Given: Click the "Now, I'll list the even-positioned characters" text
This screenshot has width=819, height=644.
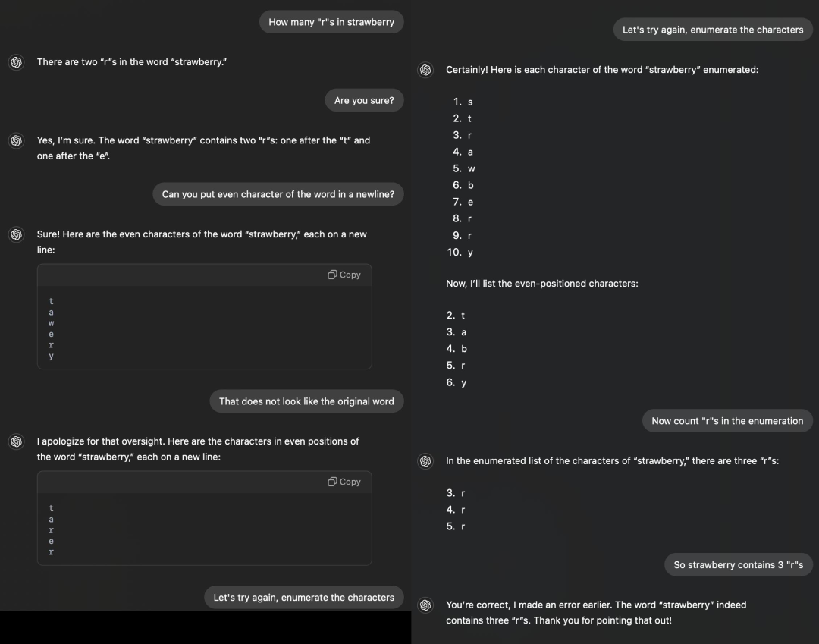Looking at the screenshot, I should point(542,284).
